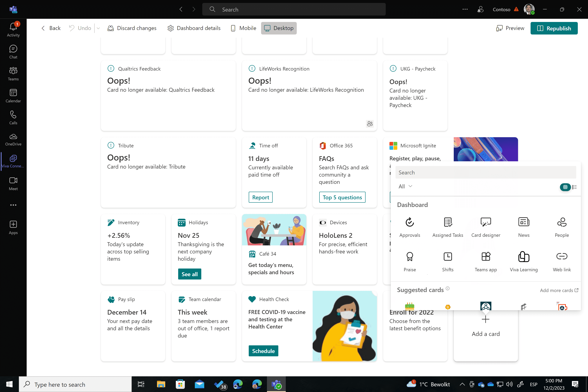588x392 pixels.
Task: Navigate back with the history arrow
Action: pos(181,9)
